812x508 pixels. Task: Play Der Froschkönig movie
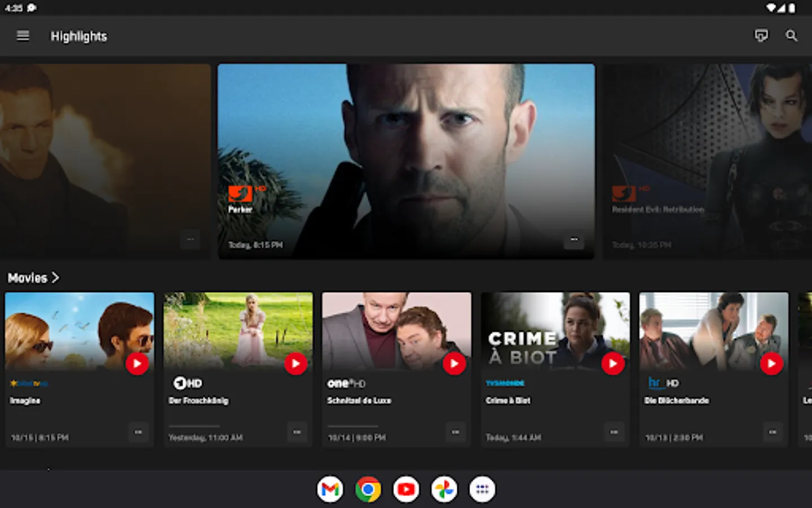point(295,364)
